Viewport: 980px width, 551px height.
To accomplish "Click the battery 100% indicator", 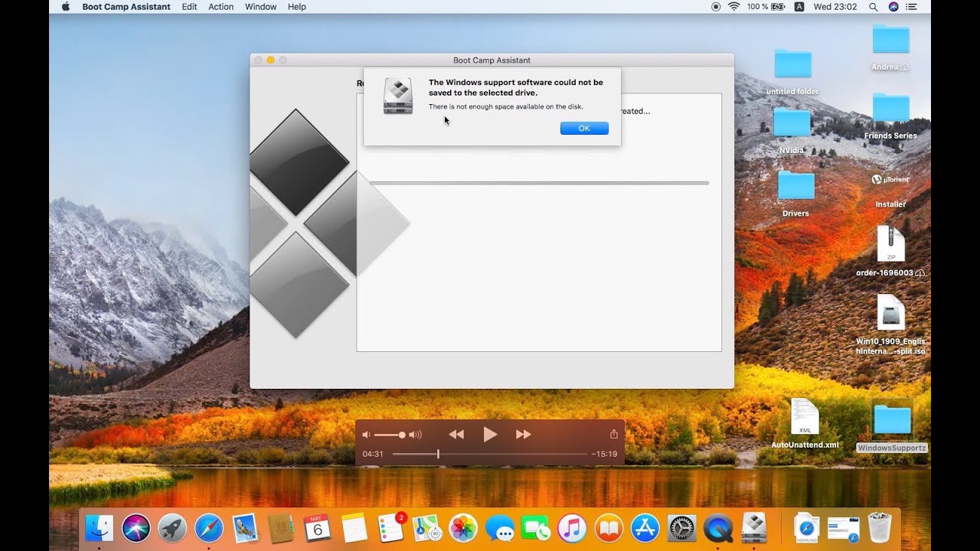I will tap(766, 7).
